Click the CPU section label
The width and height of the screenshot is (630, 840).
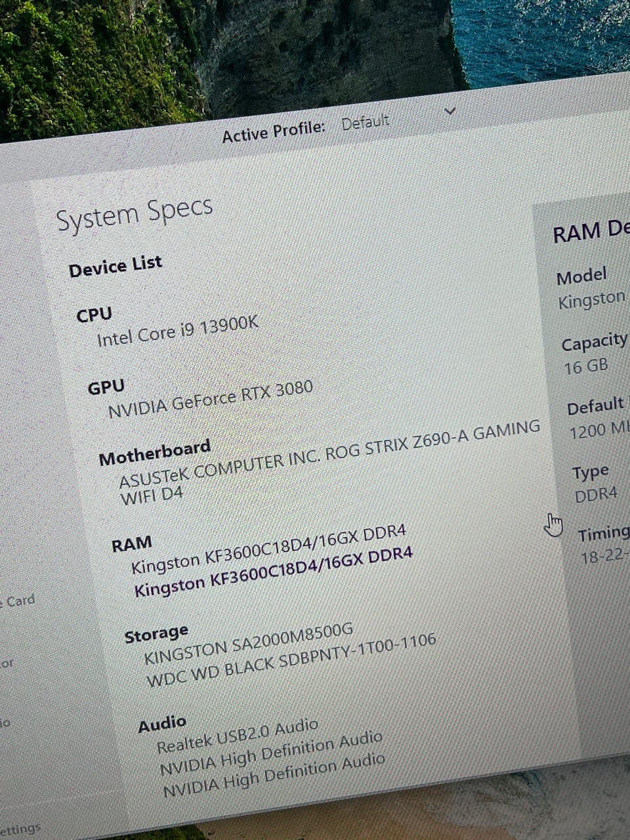[94, 315]
